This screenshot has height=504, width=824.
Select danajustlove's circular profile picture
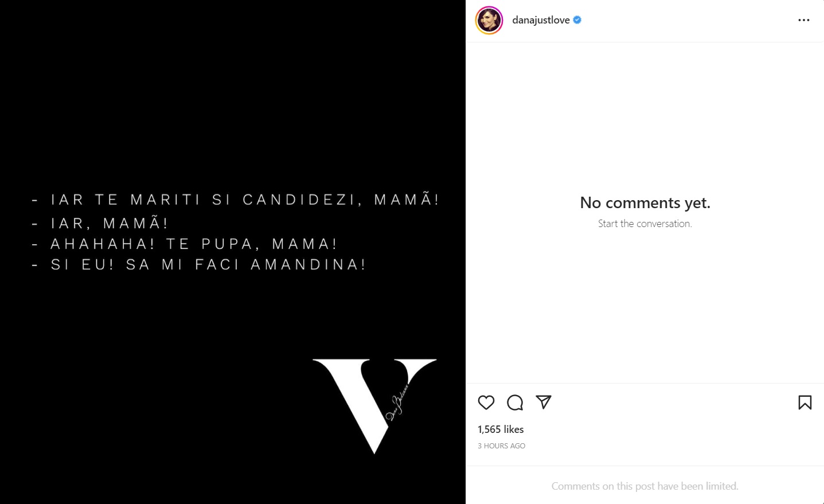pyautogui.click(x=489, y=20)
